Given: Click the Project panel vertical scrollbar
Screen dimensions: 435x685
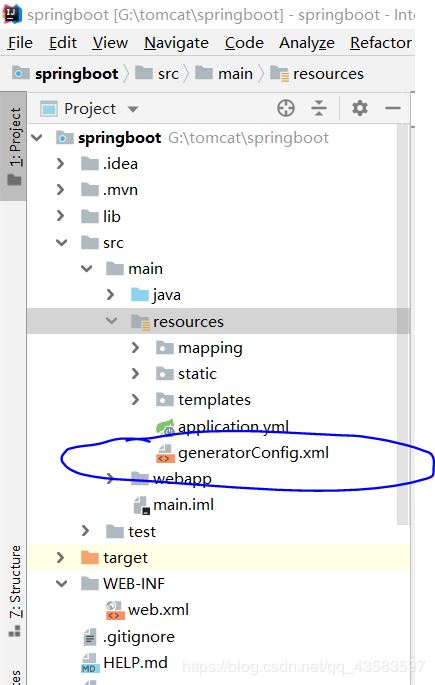Looking at the screenshot, I should [x=403, y=323].
